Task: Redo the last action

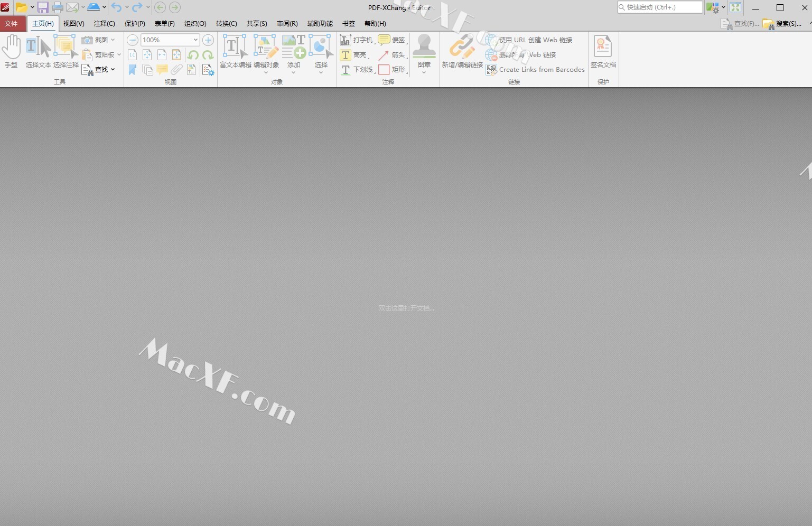Action: (x=137, y=7)
